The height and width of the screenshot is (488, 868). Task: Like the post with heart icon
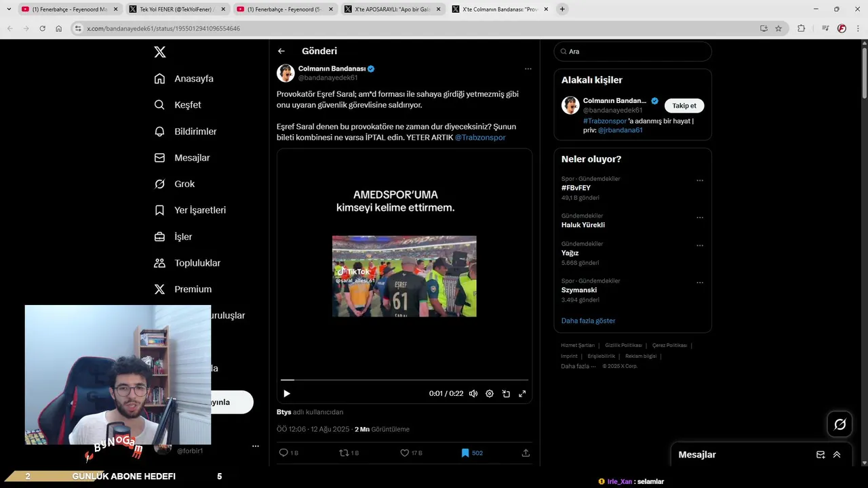coord(405,453)
